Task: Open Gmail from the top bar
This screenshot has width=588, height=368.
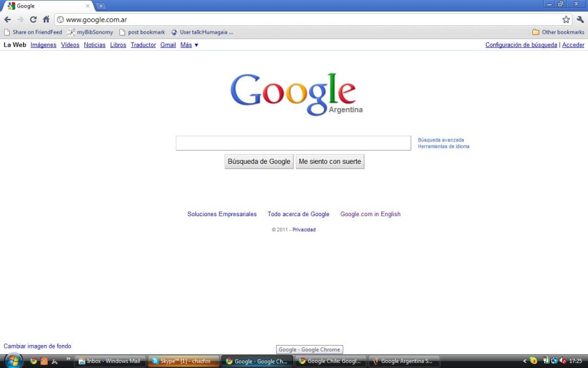Action: point(168,45)
